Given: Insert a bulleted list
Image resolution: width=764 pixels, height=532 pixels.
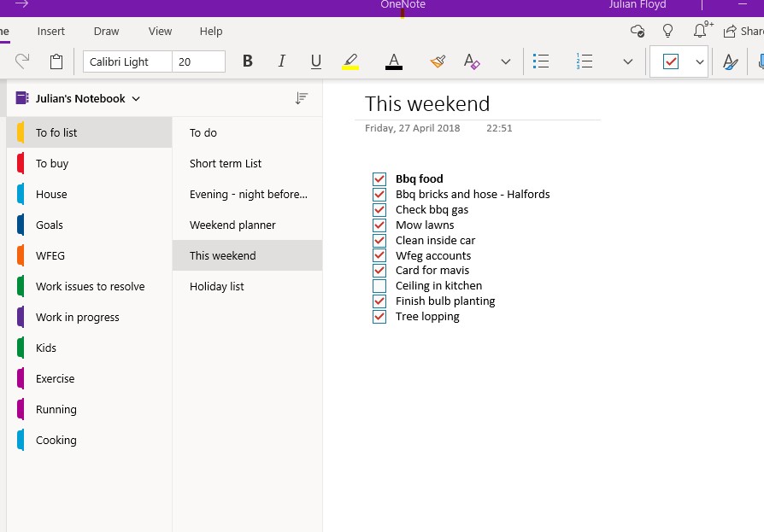Looking at the screenshot, I should (541, 61).
